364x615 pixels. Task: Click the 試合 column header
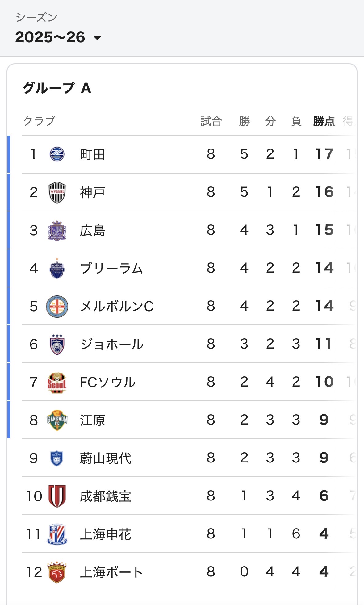[x=211, y=121]
